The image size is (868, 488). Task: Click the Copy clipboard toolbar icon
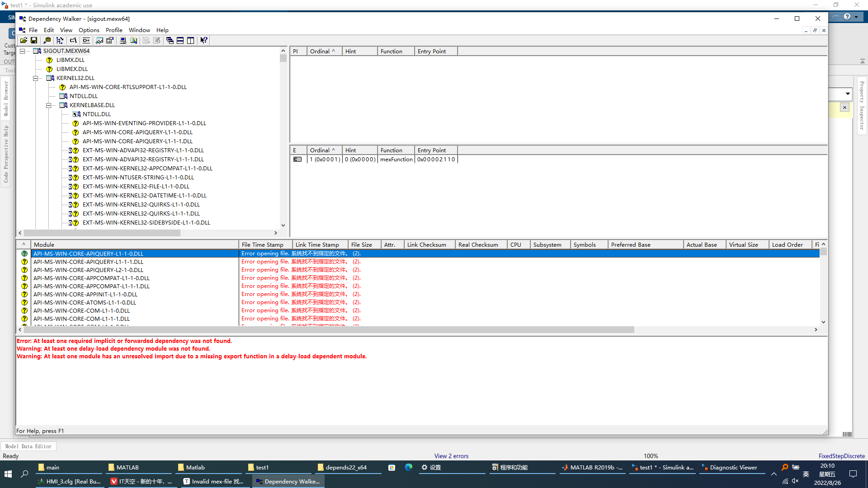click(x=47, y=41)
